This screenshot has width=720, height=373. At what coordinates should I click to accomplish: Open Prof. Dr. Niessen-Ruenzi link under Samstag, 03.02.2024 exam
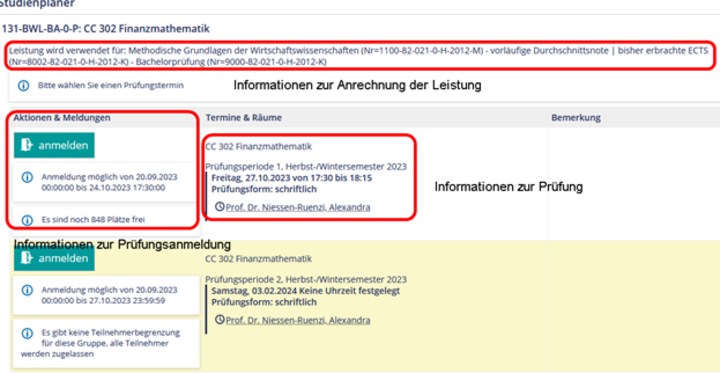(x=298, y=320)
